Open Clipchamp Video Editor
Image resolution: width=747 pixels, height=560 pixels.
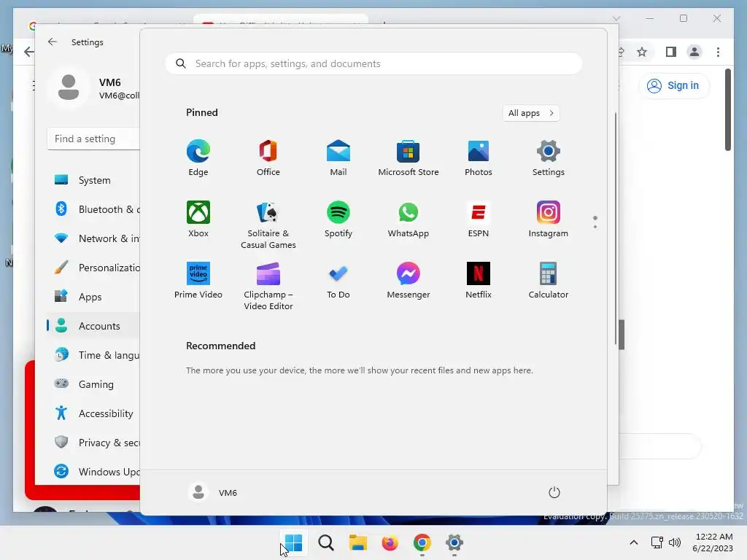(268, 286)
